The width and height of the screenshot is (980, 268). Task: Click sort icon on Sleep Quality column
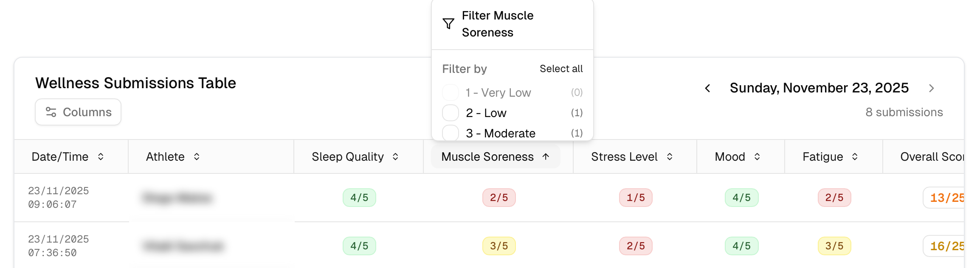click(395, 157)
